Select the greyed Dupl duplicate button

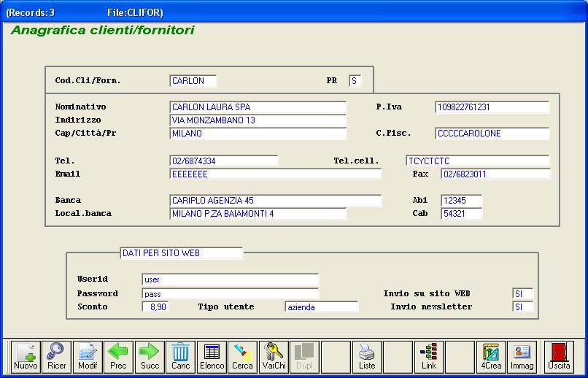pos(305,357)
